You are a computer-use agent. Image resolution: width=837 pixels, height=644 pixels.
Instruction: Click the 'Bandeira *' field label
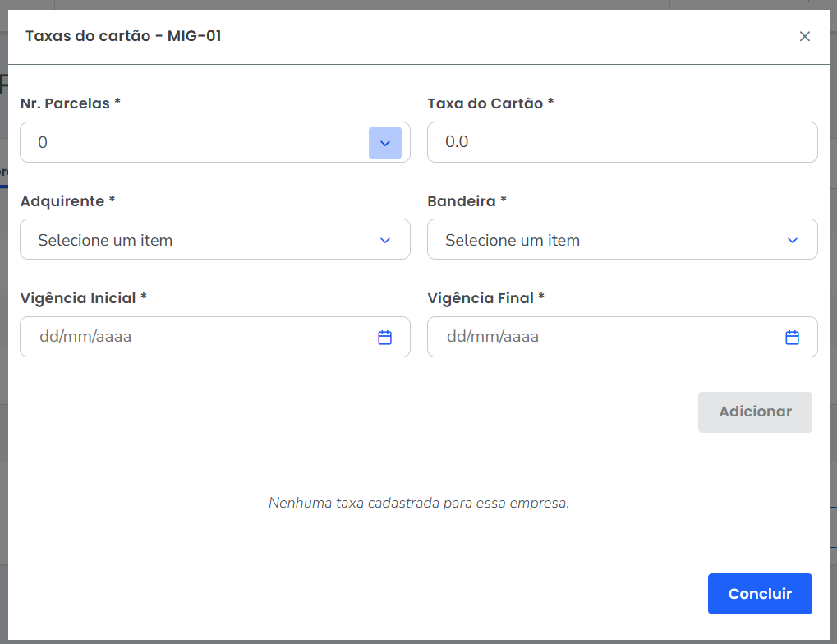[x=467, y=201]
